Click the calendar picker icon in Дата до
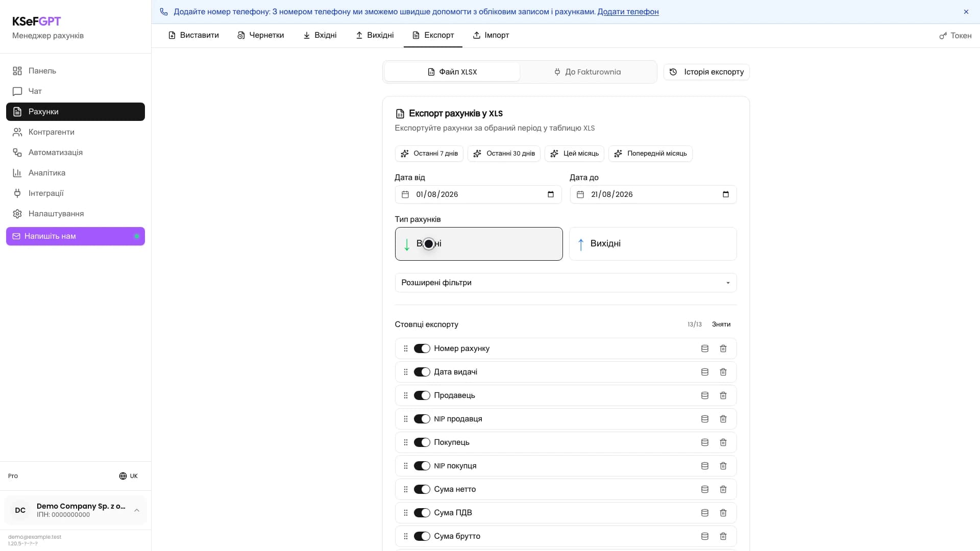Image resolution: width=980 pixels, height=551 pixels. pyautogui.click(x=726, y=194)
